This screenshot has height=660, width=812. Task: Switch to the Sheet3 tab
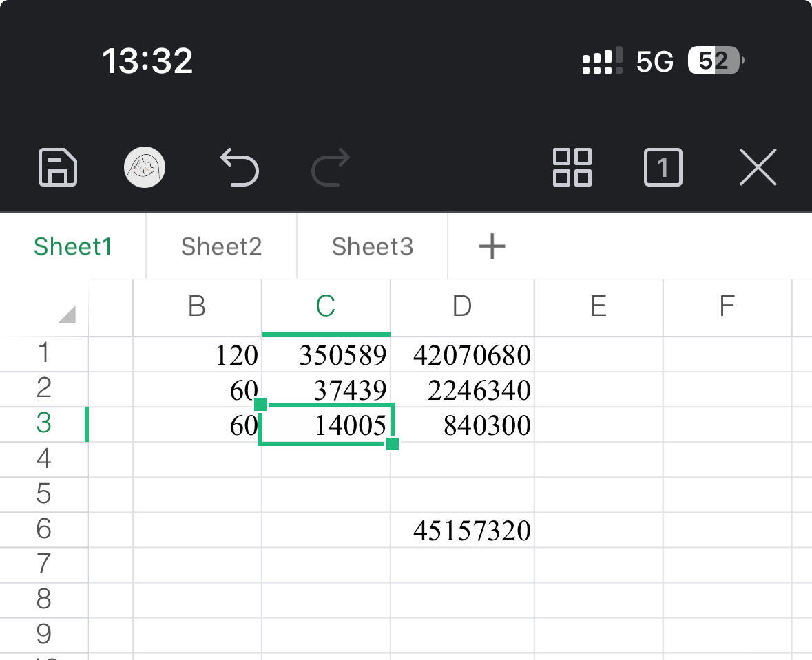(x=373, y=246)
